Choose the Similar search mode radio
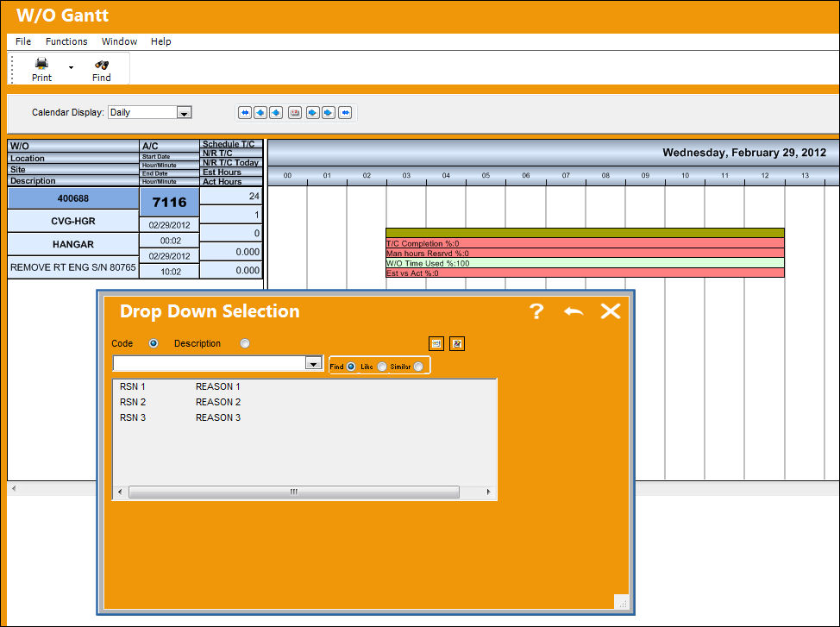The width and height of the screenshot is (840, 627). [x=418, y=367]
